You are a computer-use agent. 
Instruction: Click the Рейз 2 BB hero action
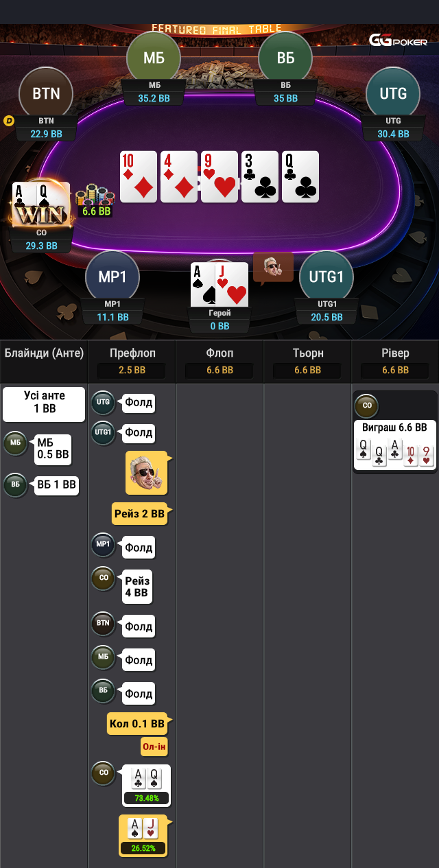coord(140,513)
